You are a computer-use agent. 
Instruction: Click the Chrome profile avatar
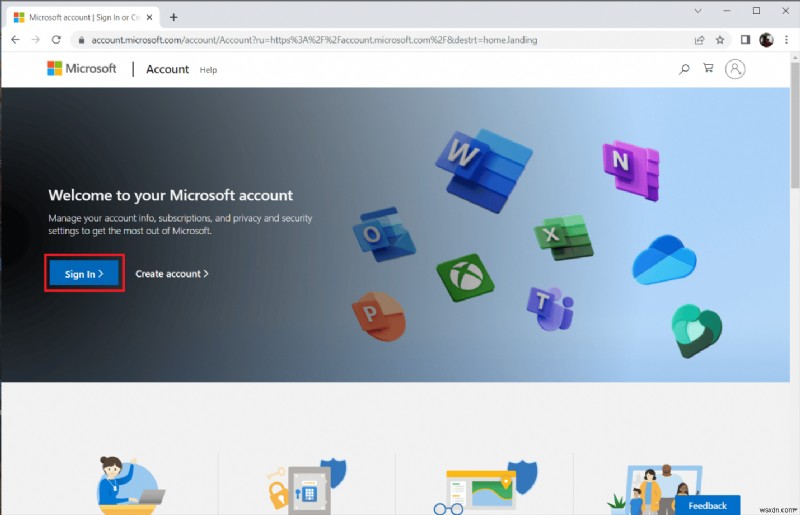(766, 40)
